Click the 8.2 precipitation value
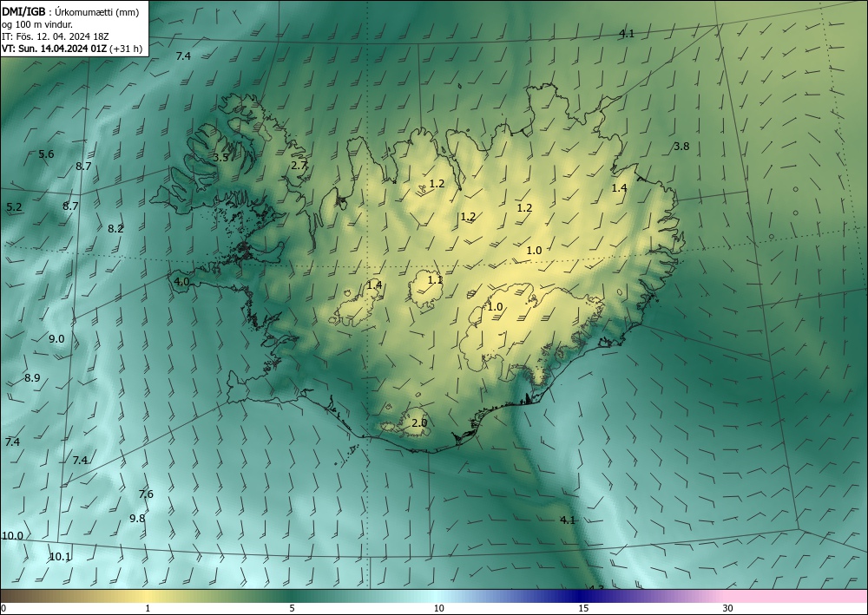The width and height of the screenshot is (868, 615). 115,228
